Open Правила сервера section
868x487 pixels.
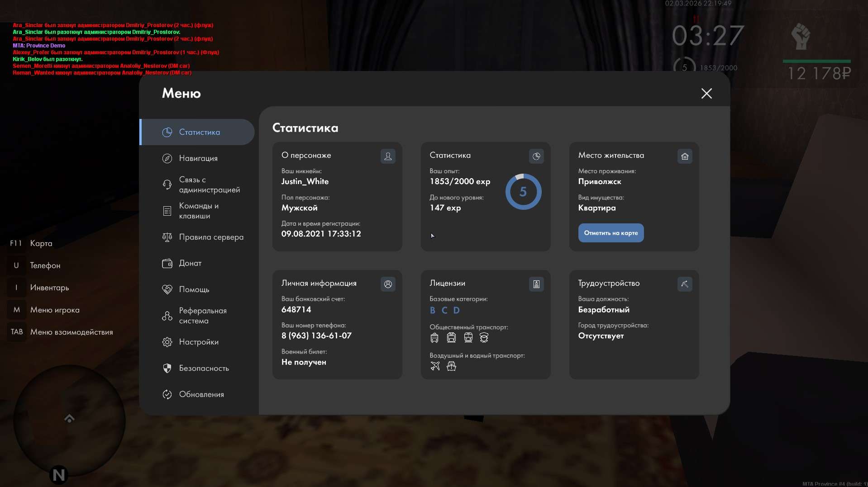click(211, 237)
